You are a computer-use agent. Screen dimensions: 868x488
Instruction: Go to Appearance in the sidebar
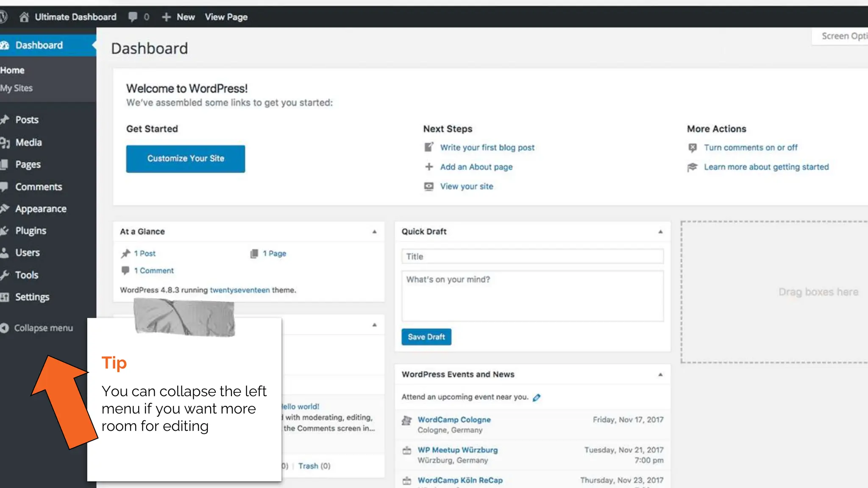tap(41, 208)
